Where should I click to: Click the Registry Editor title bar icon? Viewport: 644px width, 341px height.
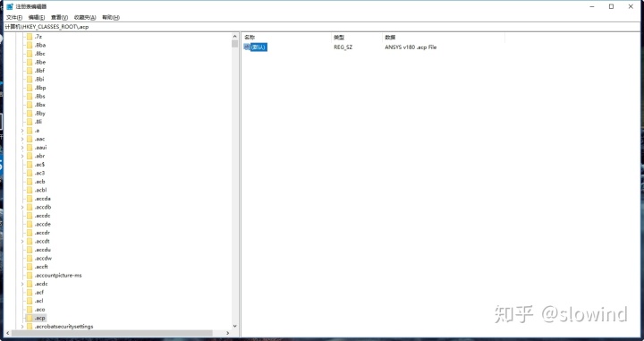click(x=10, y=6)
